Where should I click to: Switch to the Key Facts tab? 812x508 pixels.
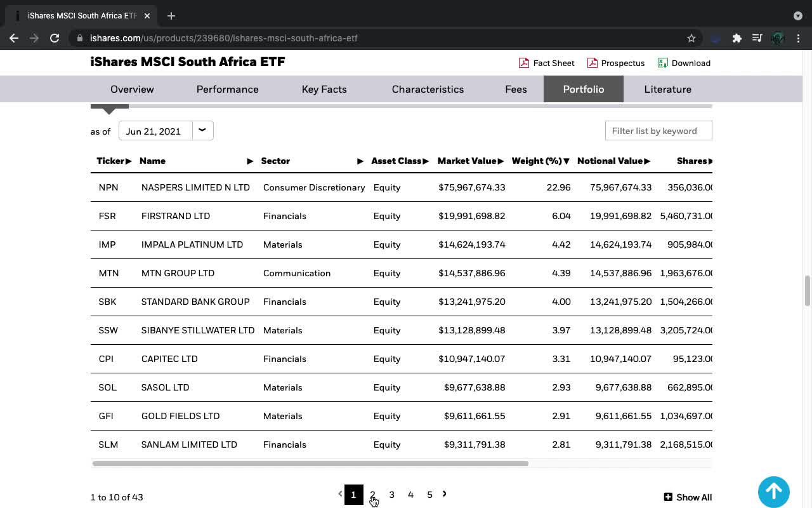pos(324,89)
